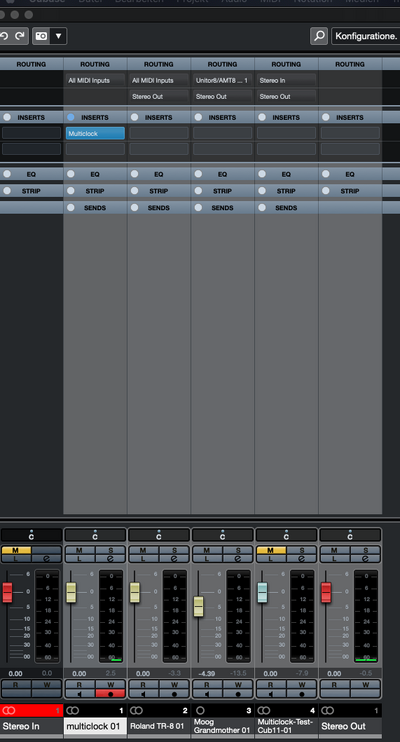Click the Listen 'L' button on Moog Grandmother 01
The width and height of the screenshot is (400, 742).
click(x=207, y=559)
